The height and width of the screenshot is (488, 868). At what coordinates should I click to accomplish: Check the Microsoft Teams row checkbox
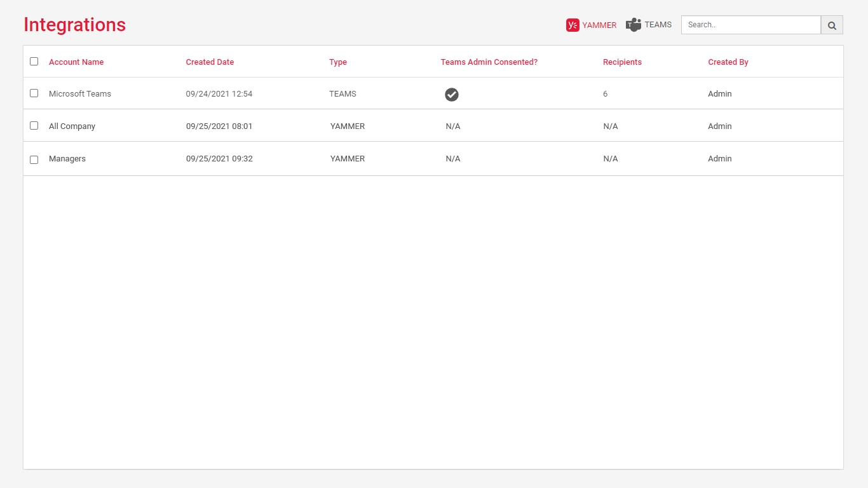(34, 93)
